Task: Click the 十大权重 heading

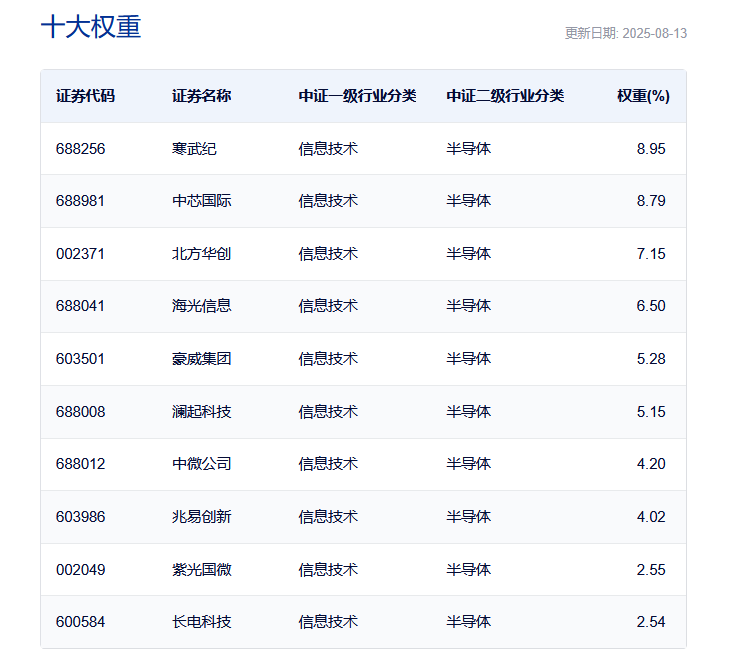Action: tap(91, 27)
